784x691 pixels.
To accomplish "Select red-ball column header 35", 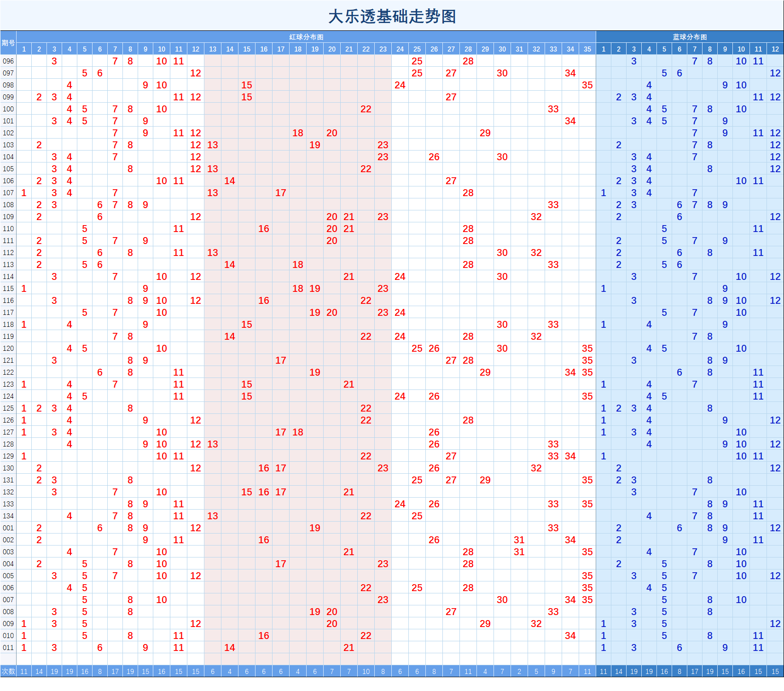I will pos(587,49).
